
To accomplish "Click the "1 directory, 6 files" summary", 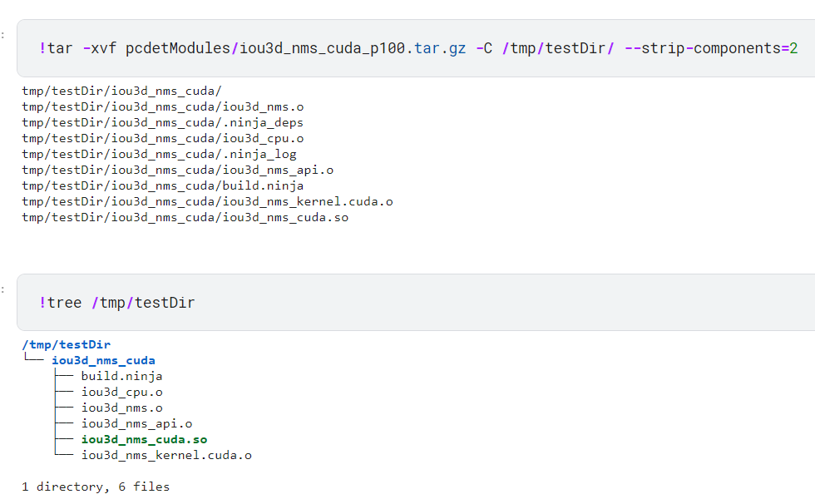I will pyautogui.click(x=96, y=487).
